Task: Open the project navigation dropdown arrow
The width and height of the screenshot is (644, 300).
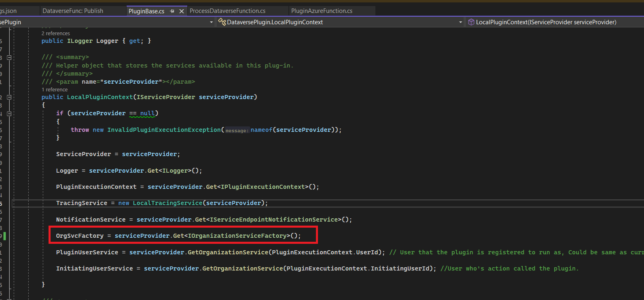Action: click(211, 22)
